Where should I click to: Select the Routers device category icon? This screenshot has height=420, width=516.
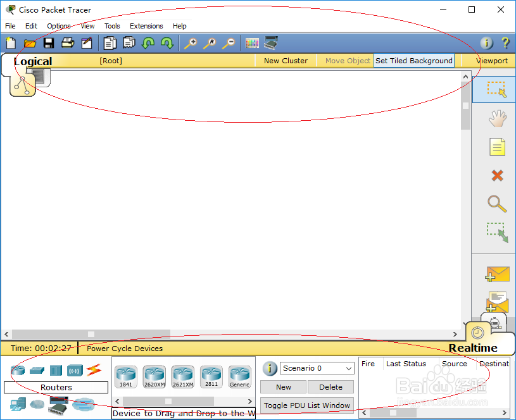(18, 370)
